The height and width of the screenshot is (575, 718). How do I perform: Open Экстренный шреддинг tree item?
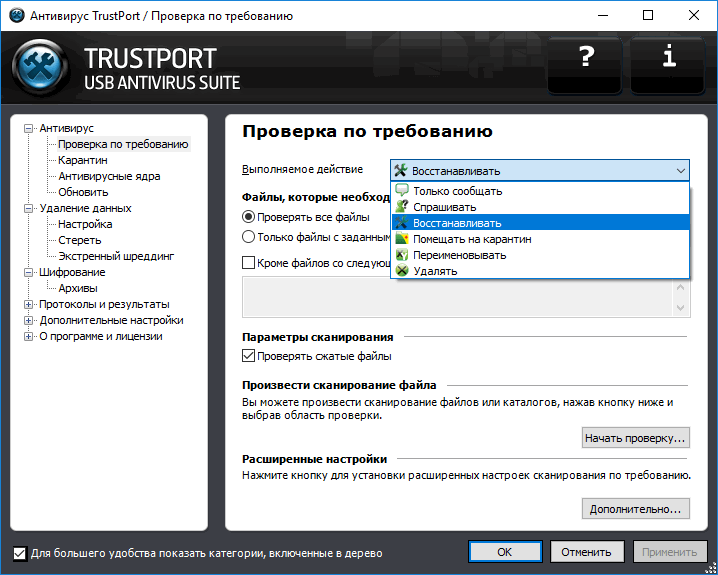(116, 256)
